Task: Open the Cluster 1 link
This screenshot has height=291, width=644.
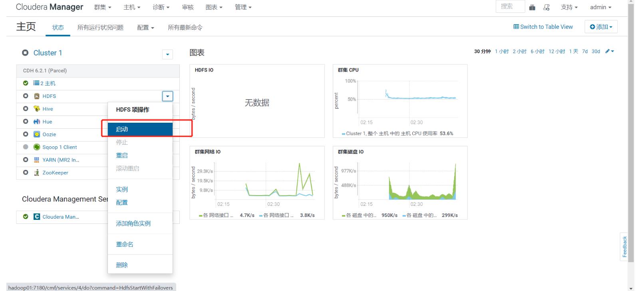Action: pyautogui.click(x=48, y=53)
